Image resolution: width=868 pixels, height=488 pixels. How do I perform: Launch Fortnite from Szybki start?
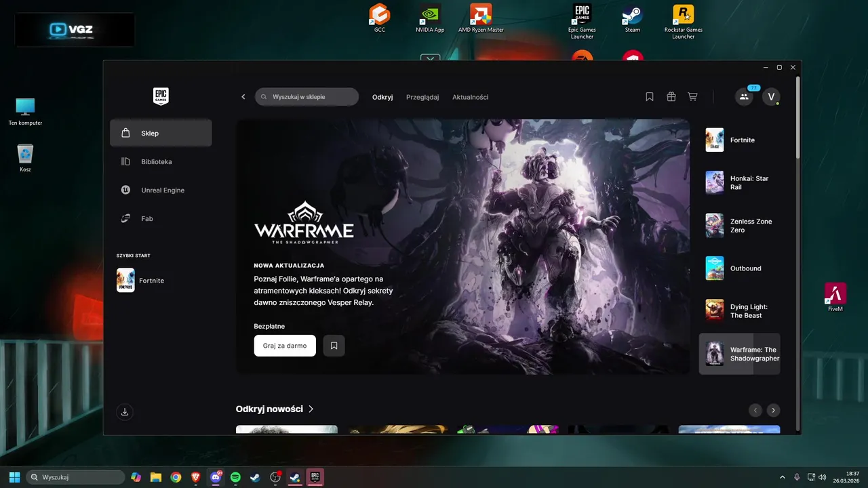click(x=161, y=280)
